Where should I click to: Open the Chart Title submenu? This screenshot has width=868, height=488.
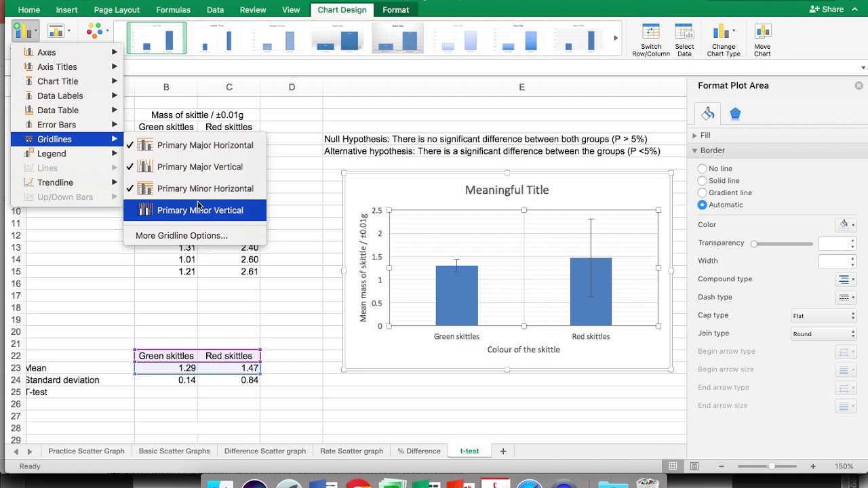[68, 81]
